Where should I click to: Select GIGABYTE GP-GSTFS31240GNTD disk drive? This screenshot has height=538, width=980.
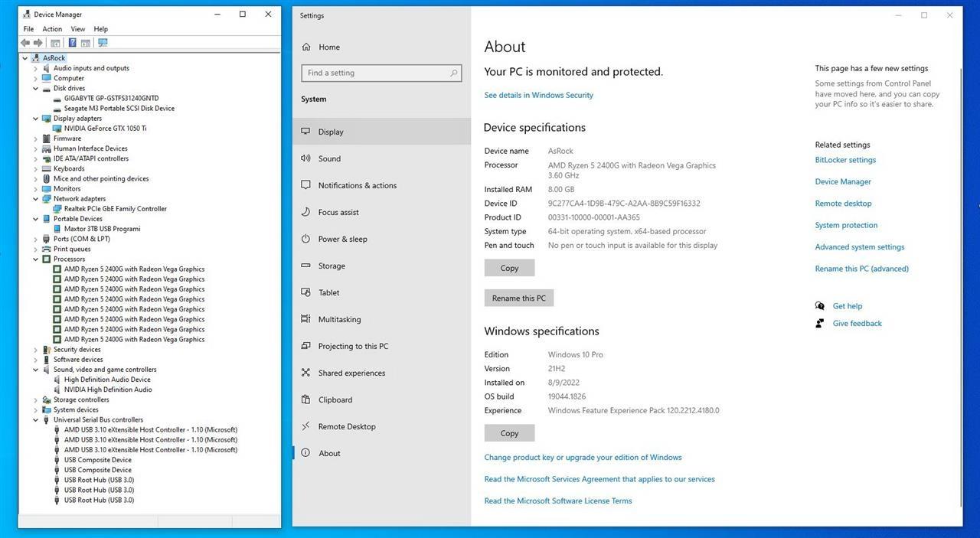pos(111,98)
